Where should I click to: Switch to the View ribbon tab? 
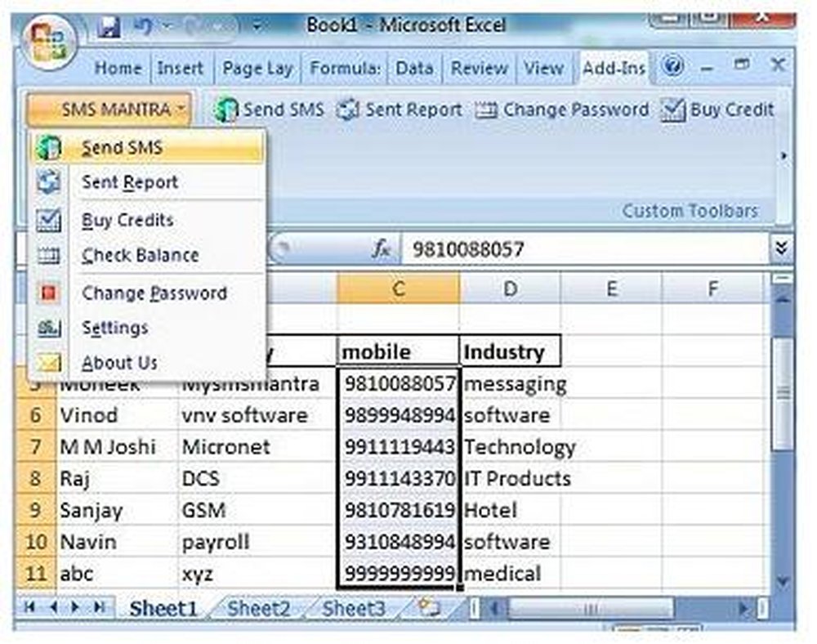[543, 69]
